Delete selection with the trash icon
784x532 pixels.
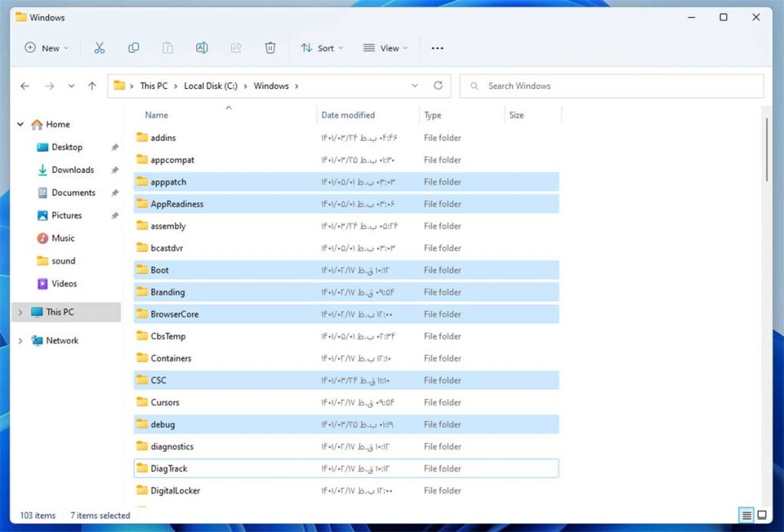click(x=270, y=47)
